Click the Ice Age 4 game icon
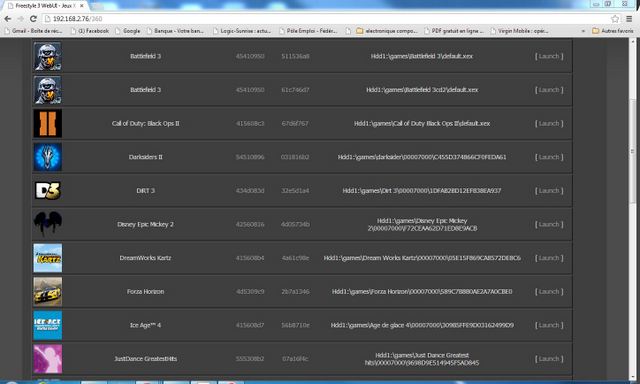Screen dimensions: 640x384 pos(48,325)
